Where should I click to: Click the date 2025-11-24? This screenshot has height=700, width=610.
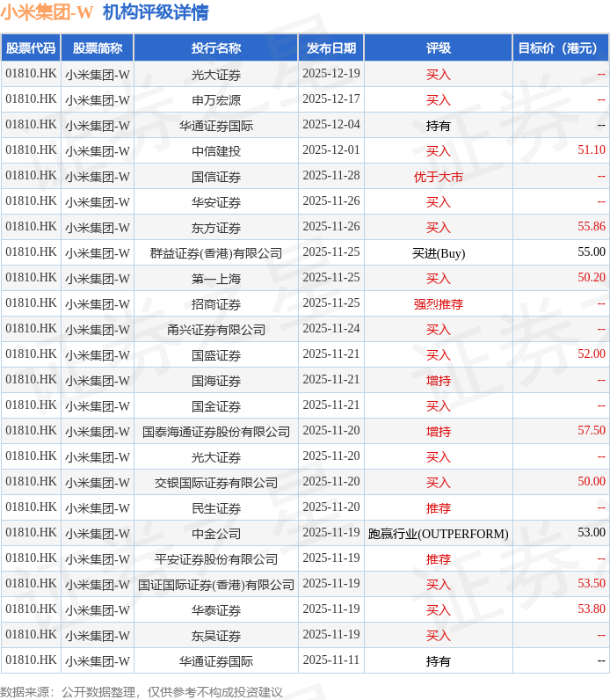(331, 328)
